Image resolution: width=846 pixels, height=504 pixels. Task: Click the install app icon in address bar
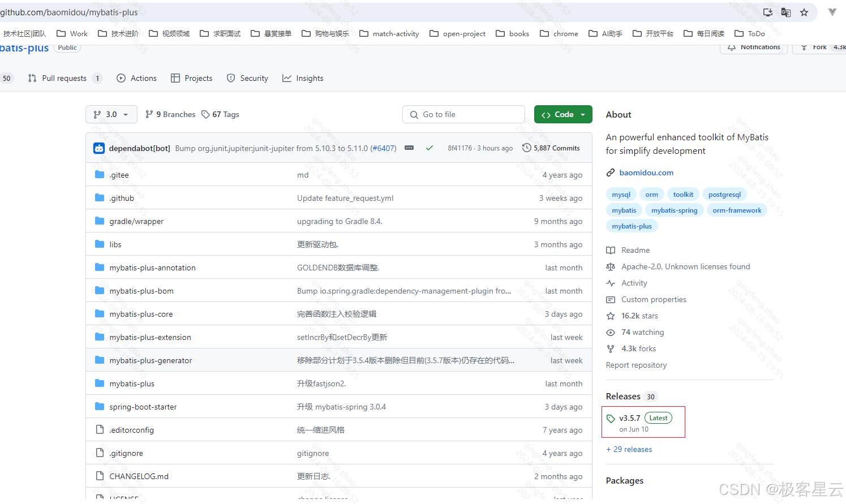pyautogui.click(x=768, y=12)
